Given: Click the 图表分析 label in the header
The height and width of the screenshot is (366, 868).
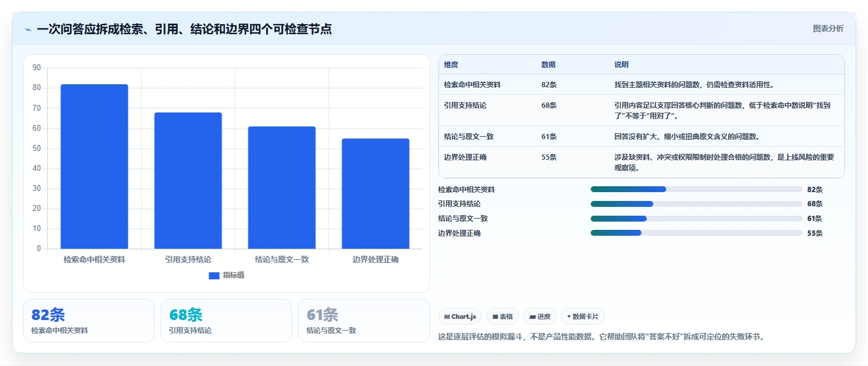Looking at the screenshot, I should (828, 28).
